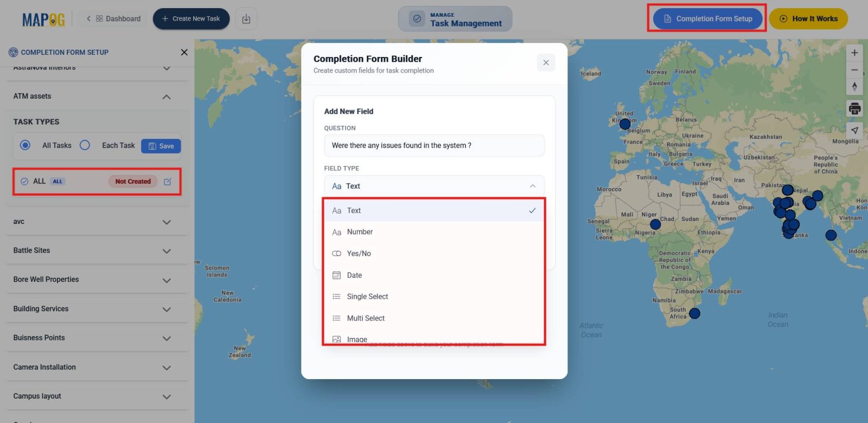Collapse the ATM assets section
Viewport: 868px width, 423px height.
pos(167,97)
